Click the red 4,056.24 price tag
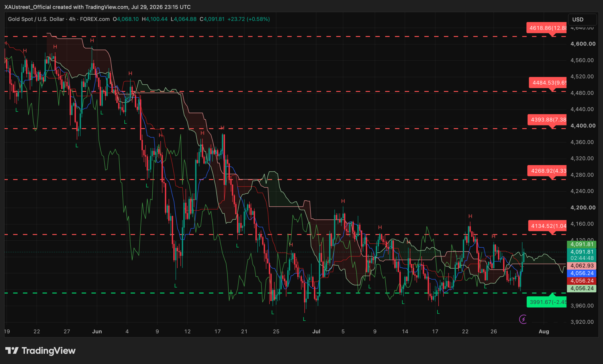 (582, 281)
